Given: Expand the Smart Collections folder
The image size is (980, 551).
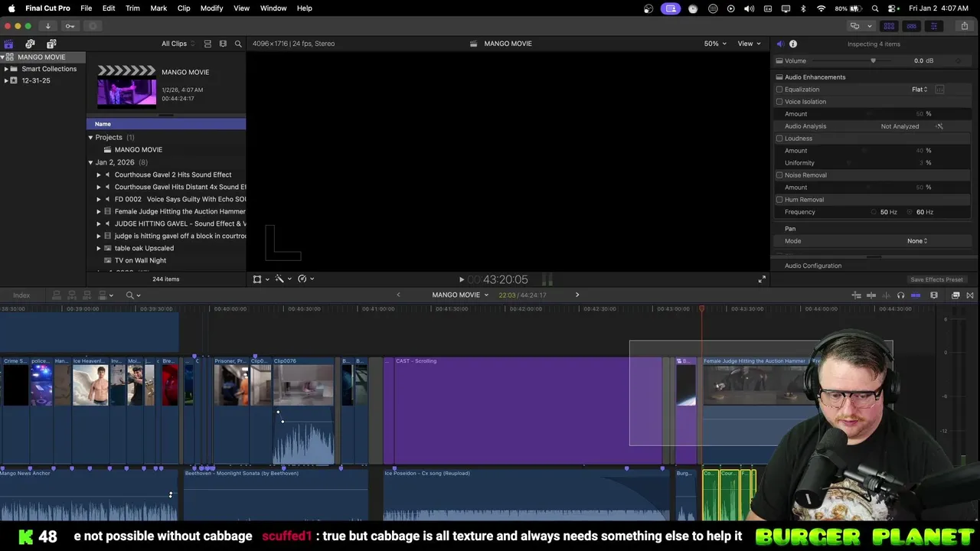Looking at the screenshot, I should (6, 69).
